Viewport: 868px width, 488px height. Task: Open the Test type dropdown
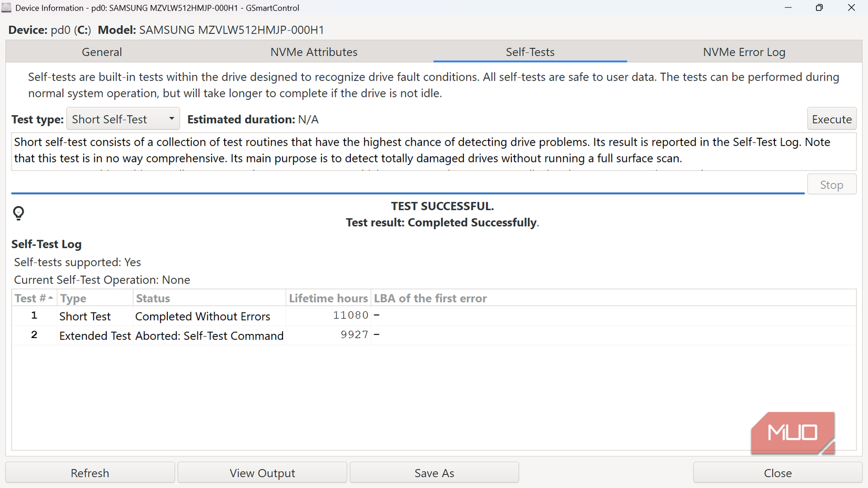[123, 119]
